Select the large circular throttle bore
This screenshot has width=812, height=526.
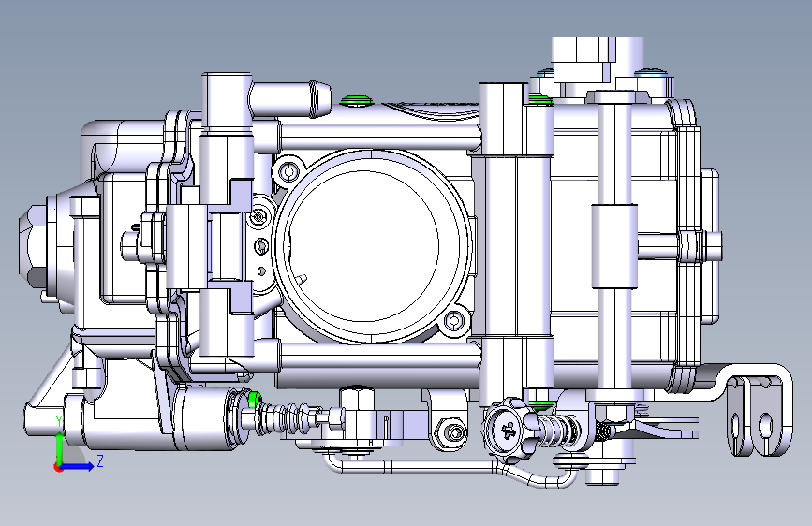pos(373,246)
